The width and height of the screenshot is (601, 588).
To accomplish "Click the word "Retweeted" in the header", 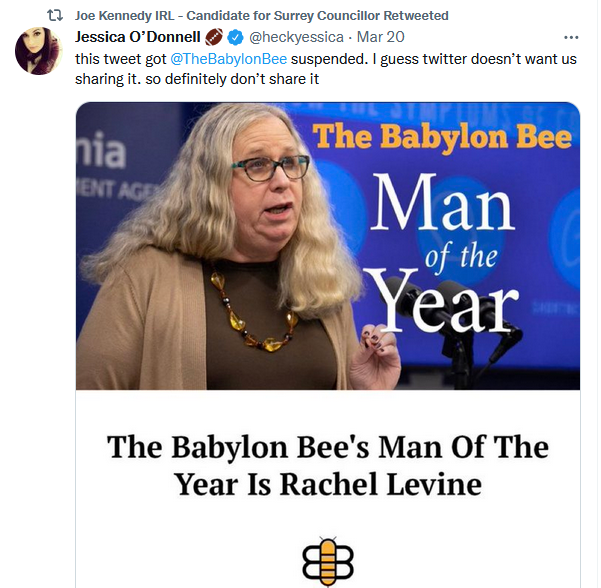I will pyautogui.click(x=413, y=16).
